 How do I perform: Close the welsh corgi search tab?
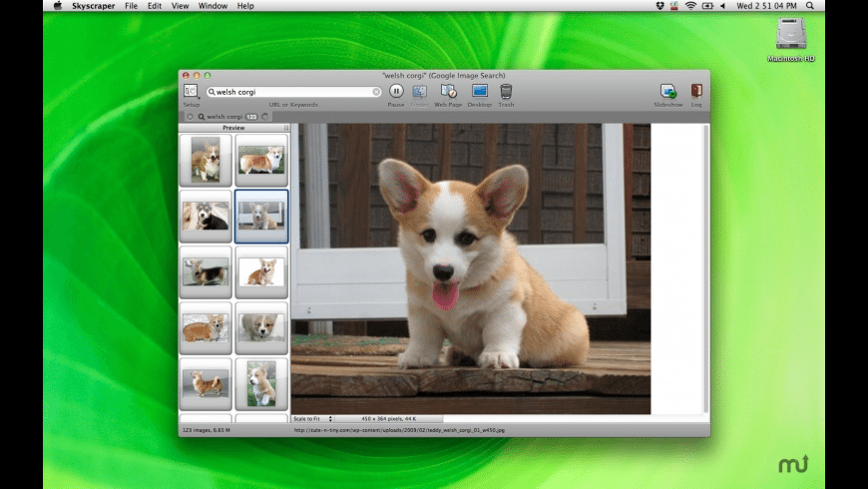click(x=190, y=117)
